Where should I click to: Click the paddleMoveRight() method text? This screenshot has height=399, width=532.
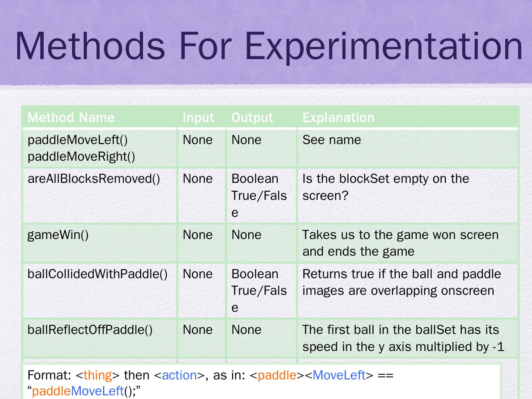point(81,157)
